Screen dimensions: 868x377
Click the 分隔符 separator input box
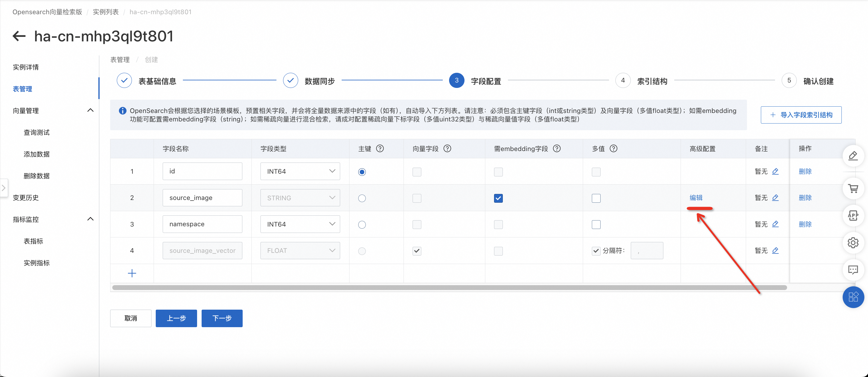[x=646, y=250]
